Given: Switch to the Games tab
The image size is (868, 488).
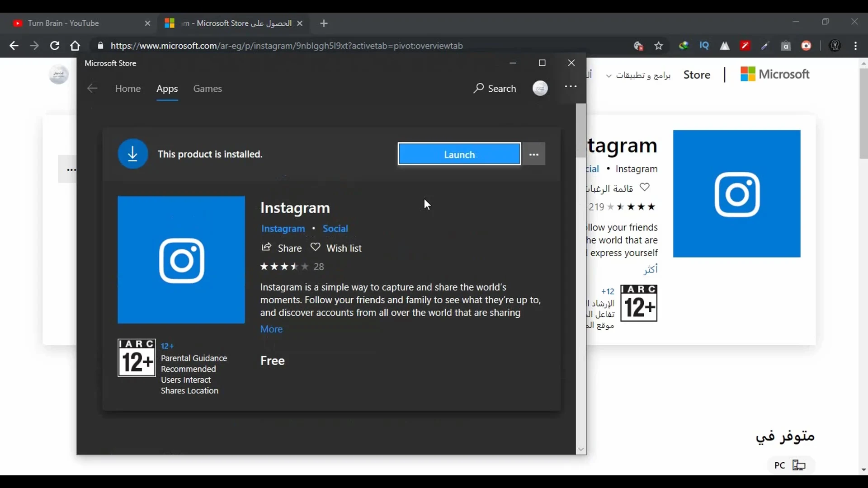Looking at the screenshot, I should pos(208,89).
